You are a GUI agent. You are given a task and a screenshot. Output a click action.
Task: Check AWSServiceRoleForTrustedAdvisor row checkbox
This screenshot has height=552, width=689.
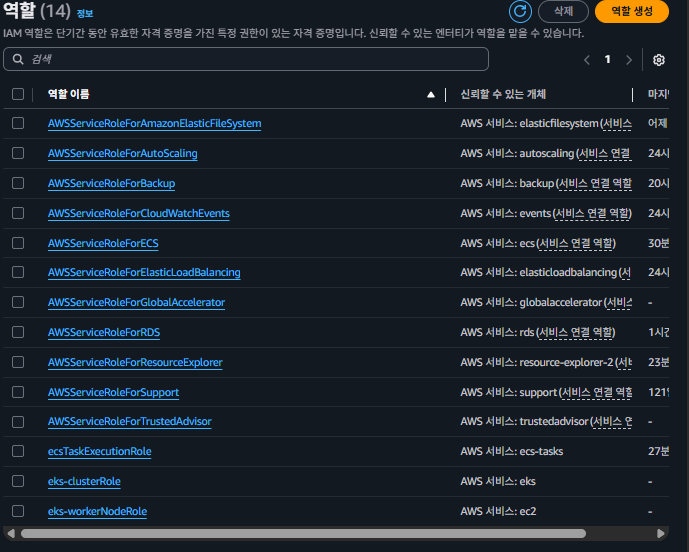(x=18, y=422)
